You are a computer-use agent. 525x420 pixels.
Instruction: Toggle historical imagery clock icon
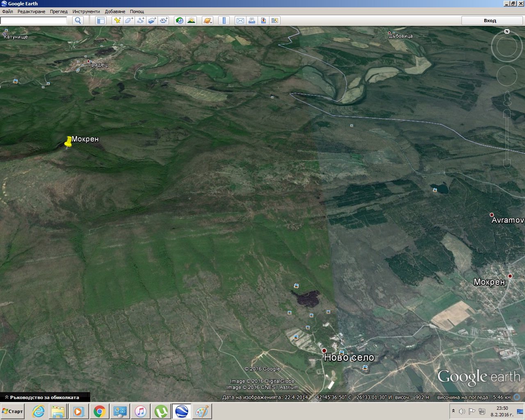pyautogui.click(x=180, y=21)
